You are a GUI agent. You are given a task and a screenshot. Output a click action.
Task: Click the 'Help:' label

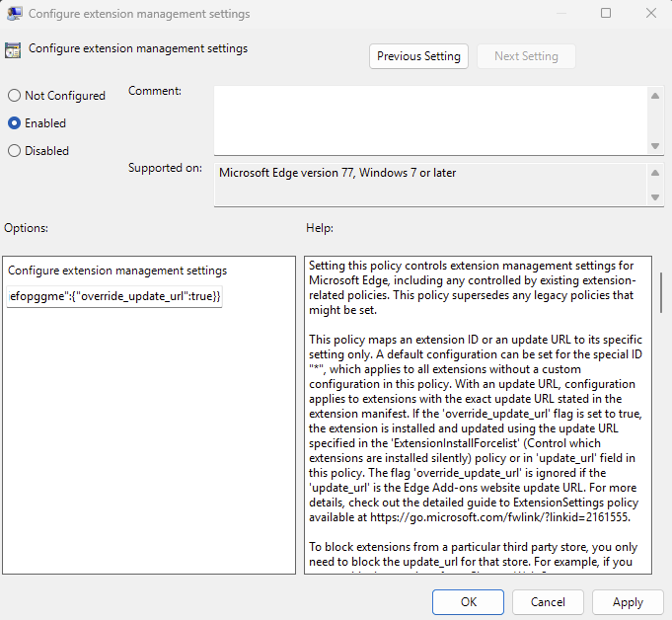point(320,228)
